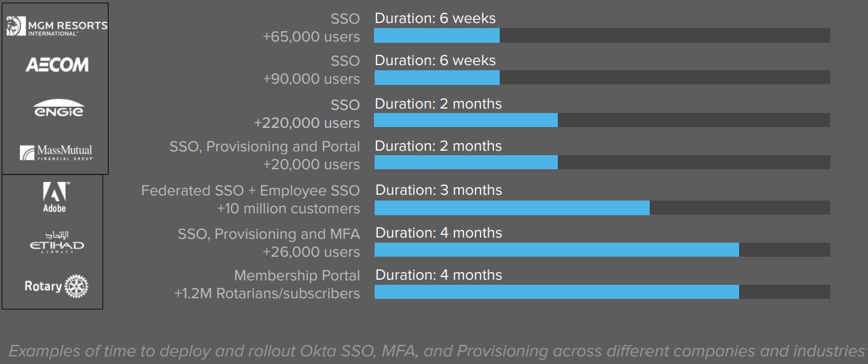Click the blue bar for +65,000 users
The height and width of the screenshot is (364, 868).
pos(437,36)
